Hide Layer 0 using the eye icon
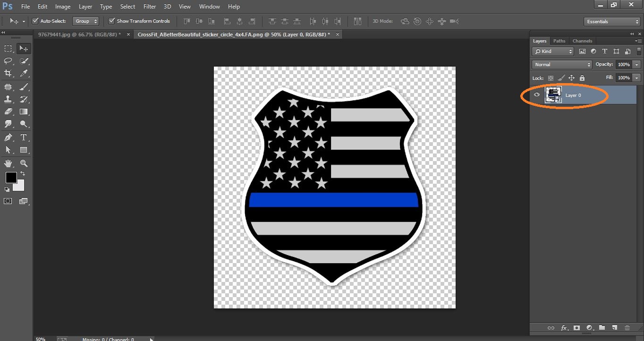 536,95
